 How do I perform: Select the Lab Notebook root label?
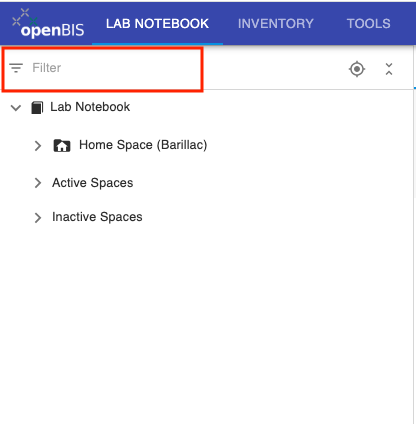[90, 107]
